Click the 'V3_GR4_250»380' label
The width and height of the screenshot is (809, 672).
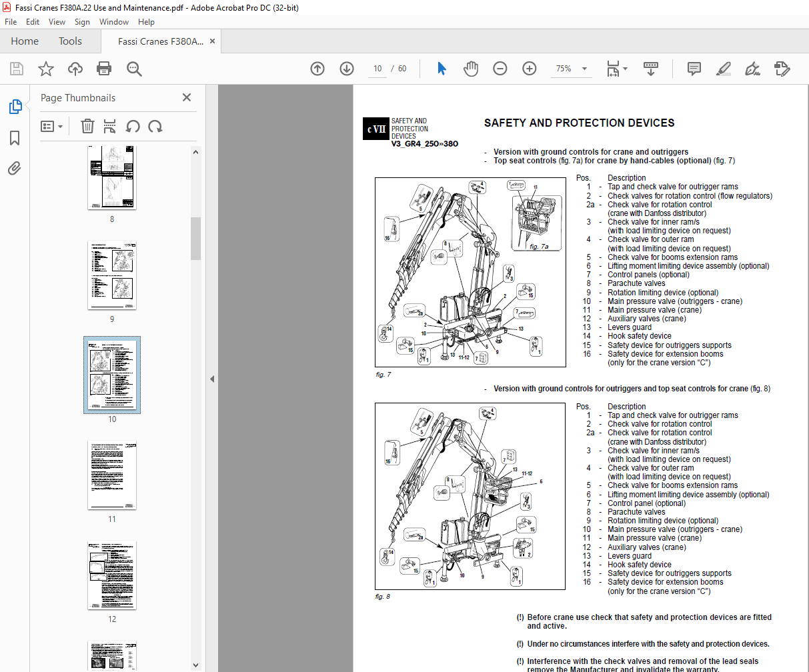coord(425,144)
